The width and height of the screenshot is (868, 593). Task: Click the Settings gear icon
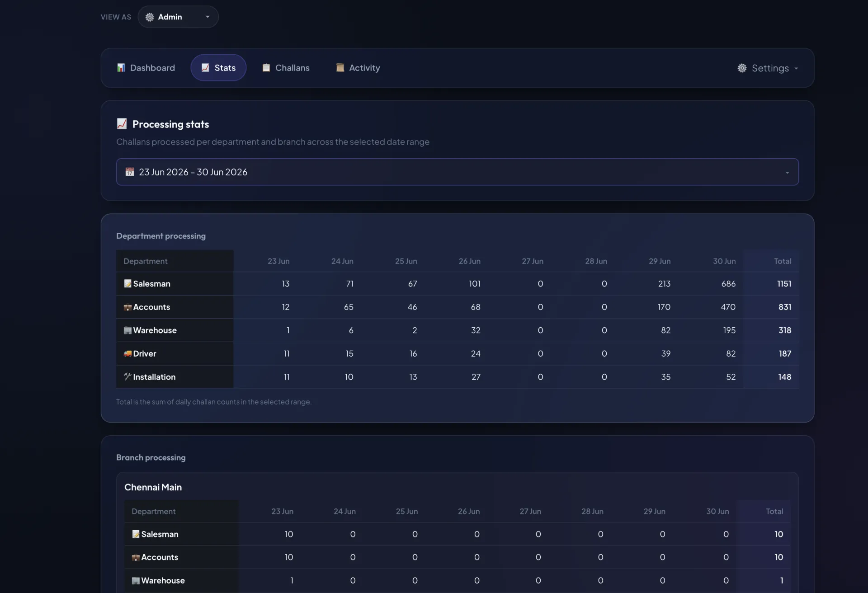(742, 68)
